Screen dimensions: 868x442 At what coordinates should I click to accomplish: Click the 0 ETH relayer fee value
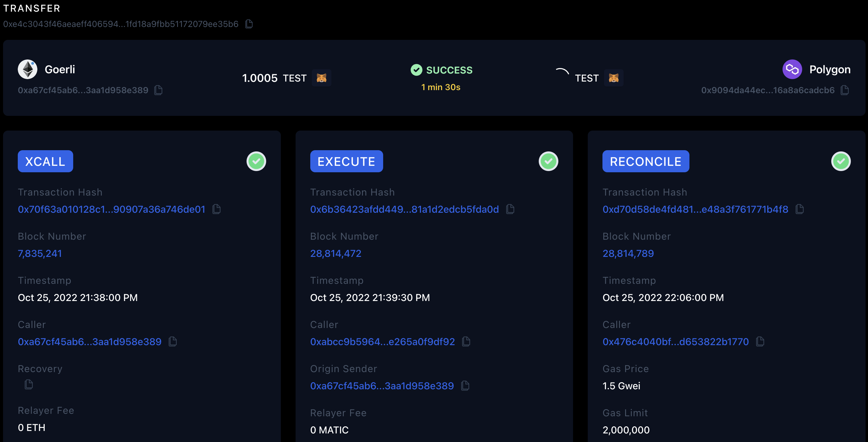(32, 428)
